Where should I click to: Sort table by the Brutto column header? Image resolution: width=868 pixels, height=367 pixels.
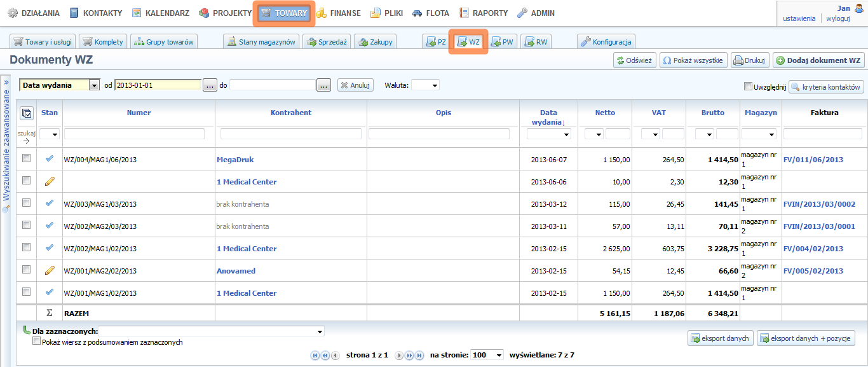(x=712, y=113)
